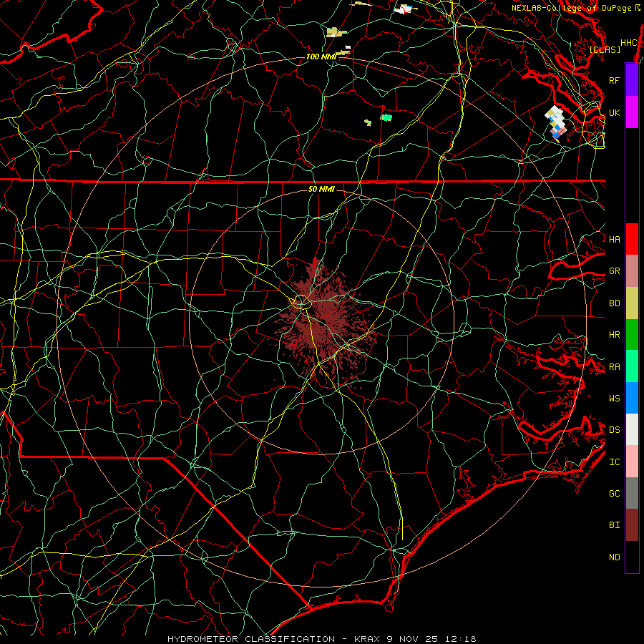Click the GC legend label
The height and width of the screenshot is (644, 644).
click(614, 494)
